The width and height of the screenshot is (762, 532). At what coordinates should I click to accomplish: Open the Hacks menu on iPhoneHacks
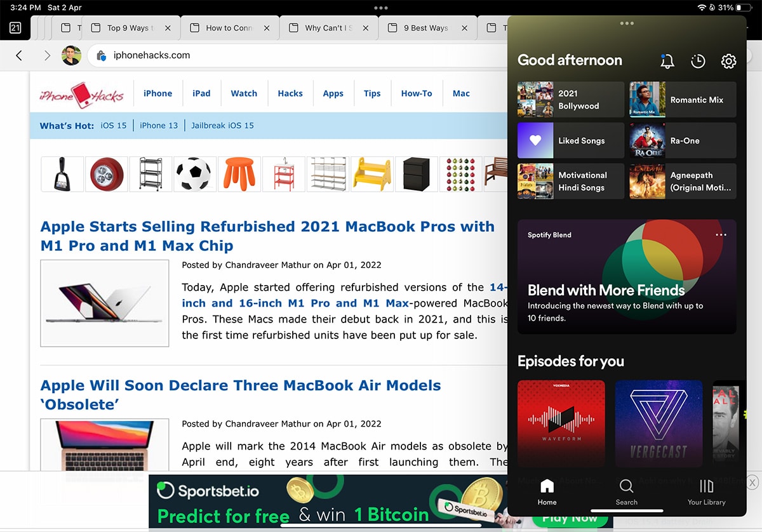click(290, 93)
